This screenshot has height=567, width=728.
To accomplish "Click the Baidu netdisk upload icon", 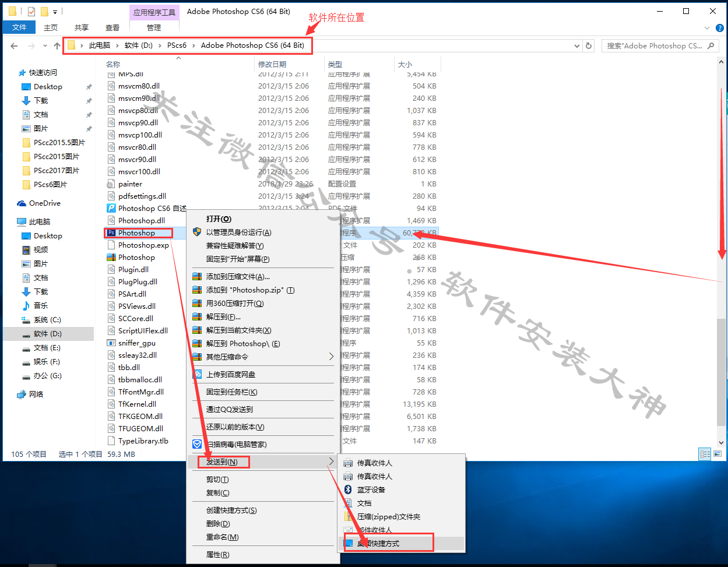I will pos(197,374).
